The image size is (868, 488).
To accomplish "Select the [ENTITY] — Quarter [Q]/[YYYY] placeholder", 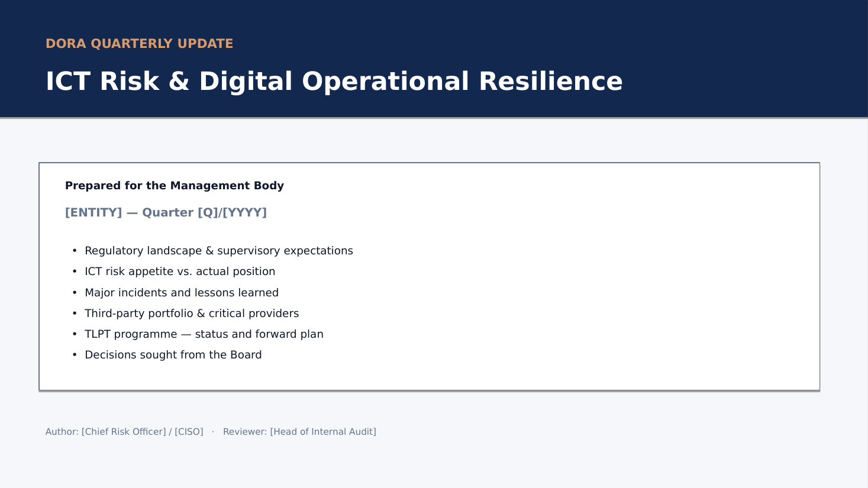I will [166, 212].
